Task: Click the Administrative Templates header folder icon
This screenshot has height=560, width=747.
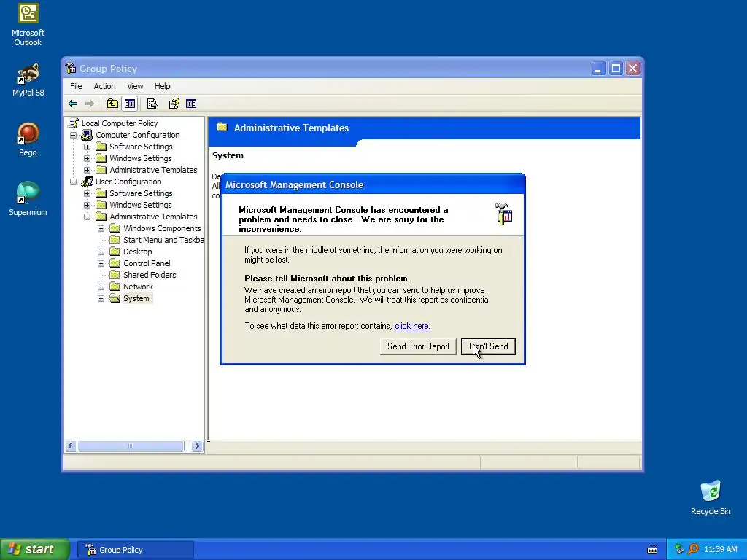Action: pos(222,127)
